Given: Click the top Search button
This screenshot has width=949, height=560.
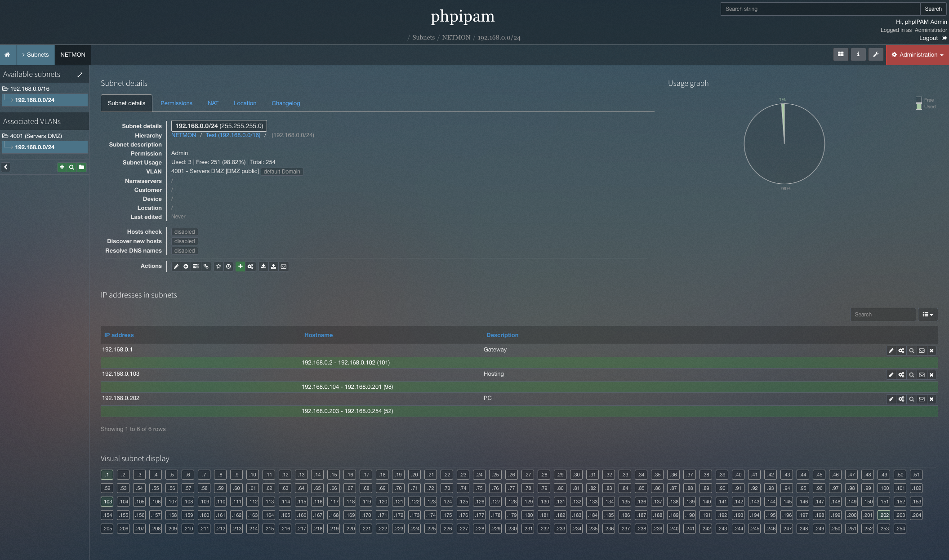Looking at the screenshot, I should point(933,9).
